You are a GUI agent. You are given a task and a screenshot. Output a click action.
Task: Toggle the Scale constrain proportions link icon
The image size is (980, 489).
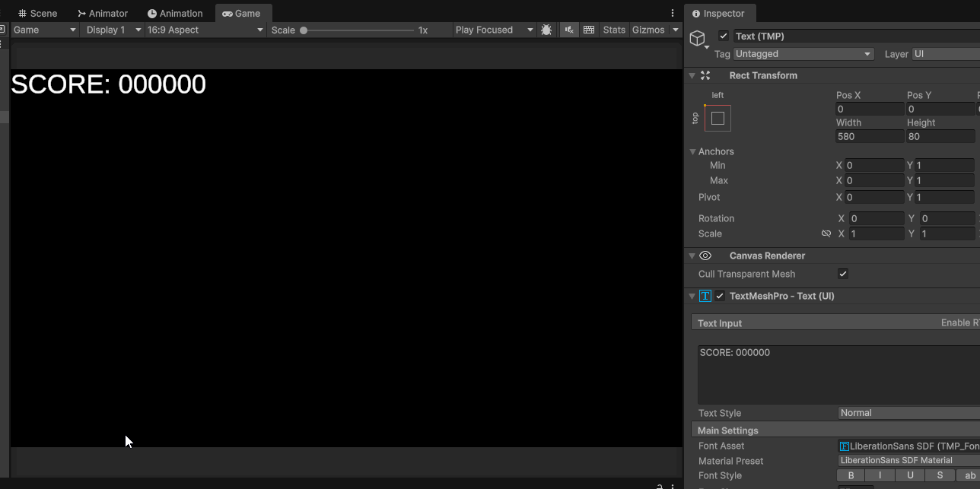(x=826, y=233)
